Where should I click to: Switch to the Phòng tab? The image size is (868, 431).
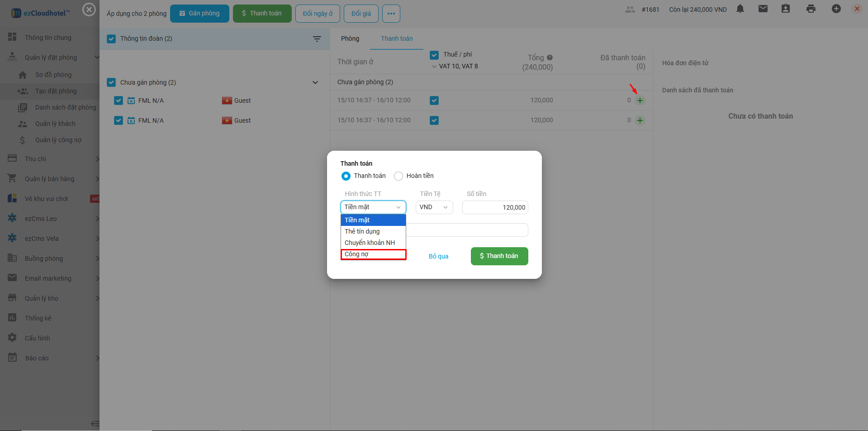click(350, 39)
